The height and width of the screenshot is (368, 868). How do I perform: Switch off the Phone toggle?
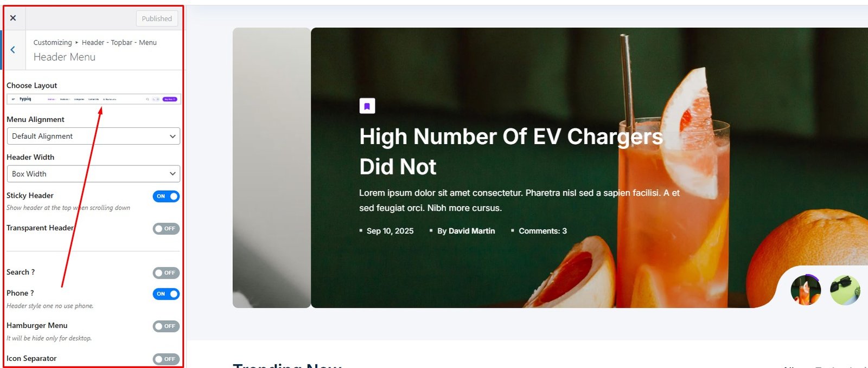[166, 294]
